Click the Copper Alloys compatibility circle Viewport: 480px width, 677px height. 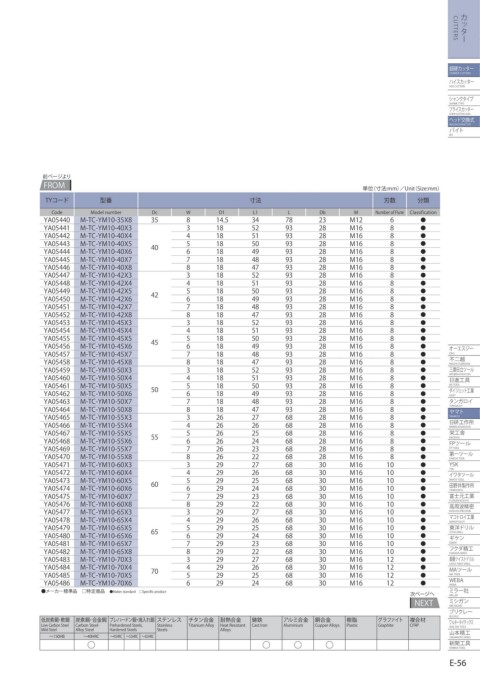coord(329,645)
